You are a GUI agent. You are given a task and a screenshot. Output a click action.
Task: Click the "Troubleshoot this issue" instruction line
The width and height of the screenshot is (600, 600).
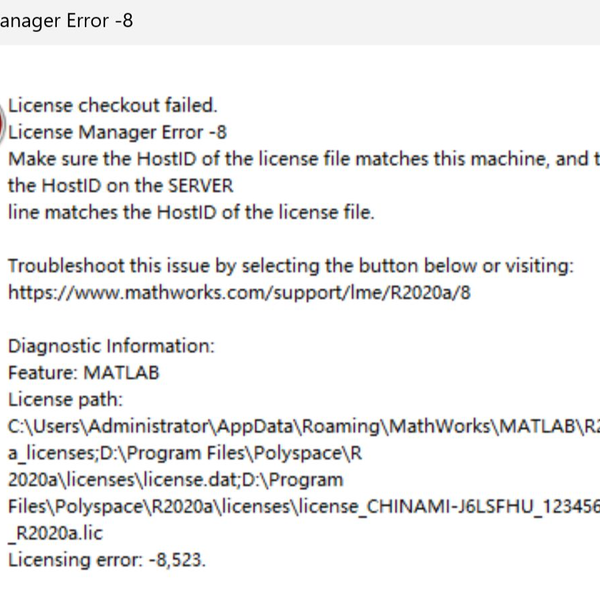[290, 266]
